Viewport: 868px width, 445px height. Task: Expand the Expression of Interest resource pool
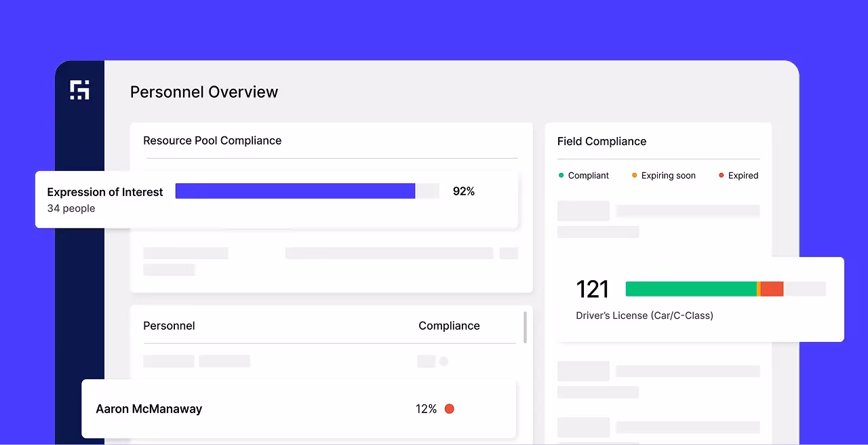[104, 191]
